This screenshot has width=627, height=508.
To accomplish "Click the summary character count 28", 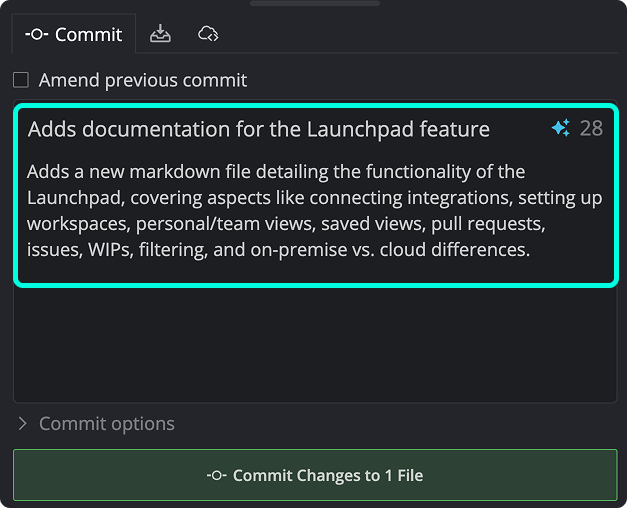I will click(x=591, y=128).
